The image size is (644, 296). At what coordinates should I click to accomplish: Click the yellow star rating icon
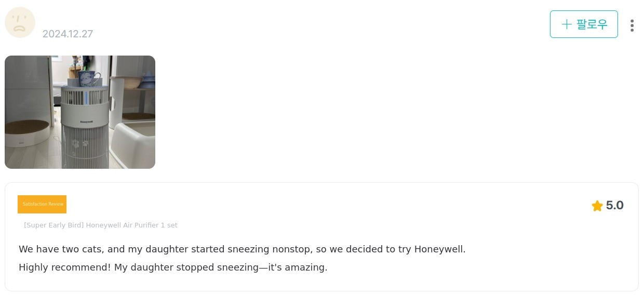(597, 206)
